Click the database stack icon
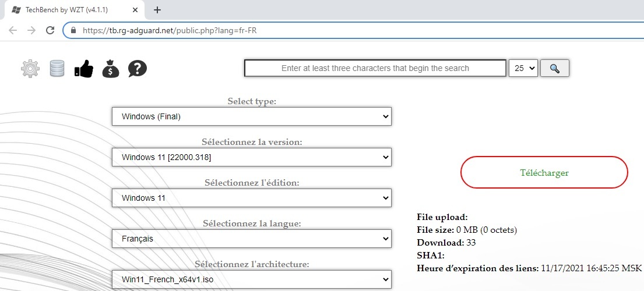 click(57, 69)
